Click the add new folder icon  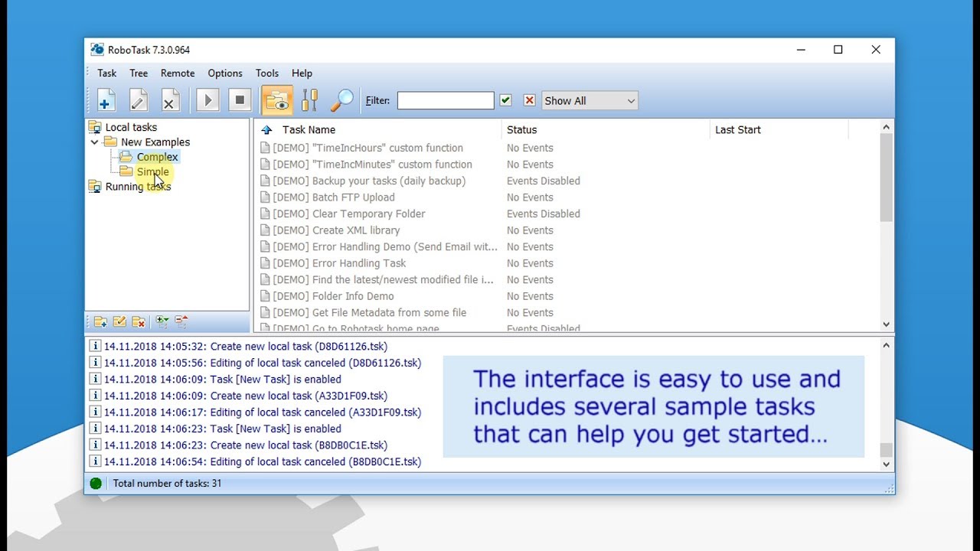coord(100,322)
